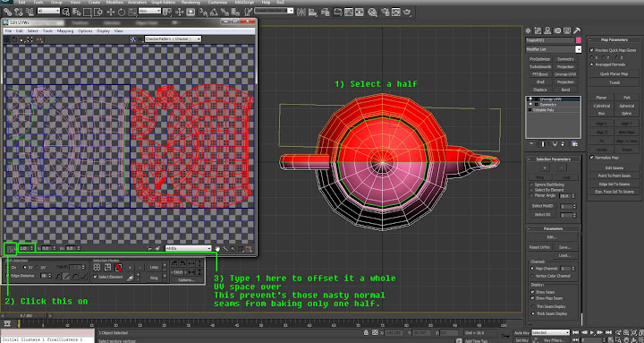Open the Utilities hammer panel tab
Viewport: 644px width, 343px height.
577,30
